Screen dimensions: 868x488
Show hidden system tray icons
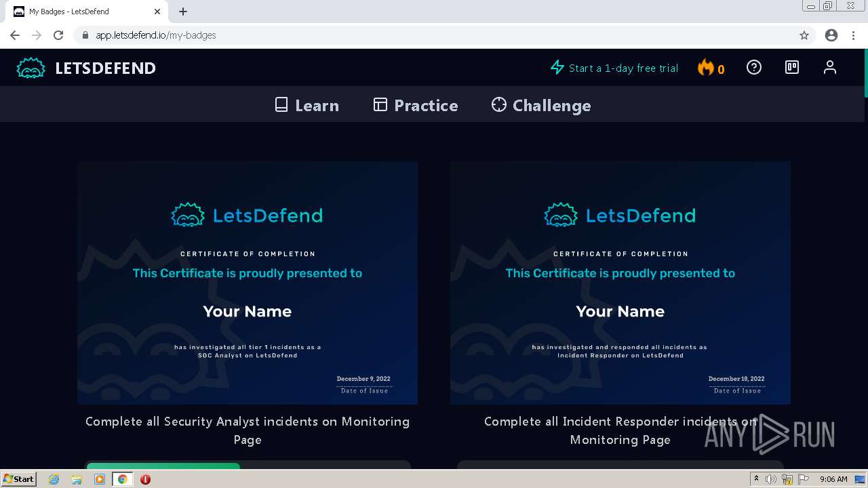(756, 479)
